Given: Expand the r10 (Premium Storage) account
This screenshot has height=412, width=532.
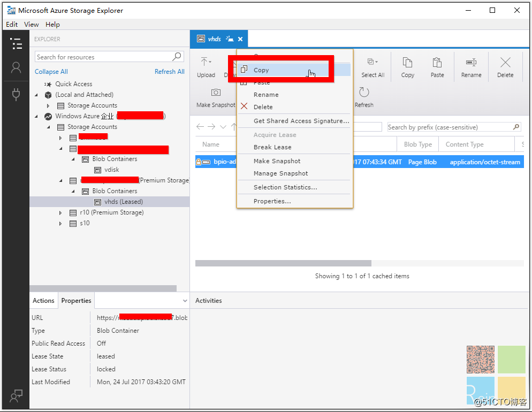Looking at the screenshot, I should pos(60,212).
